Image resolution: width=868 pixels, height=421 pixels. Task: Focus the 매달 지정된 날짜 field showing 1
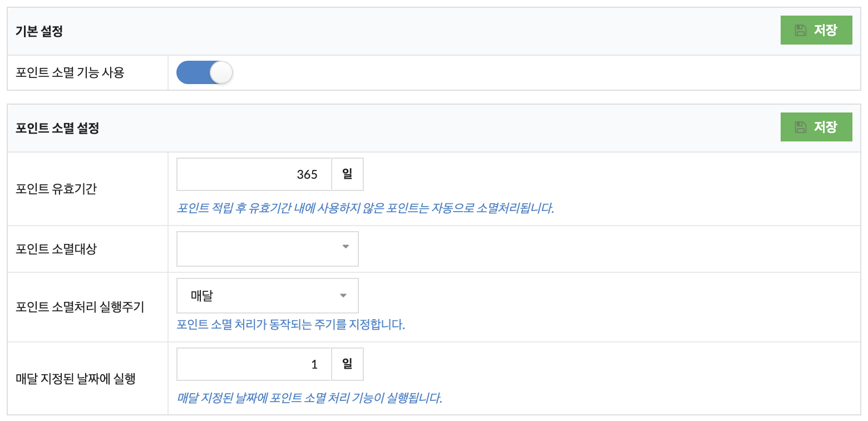click(254, 365)
